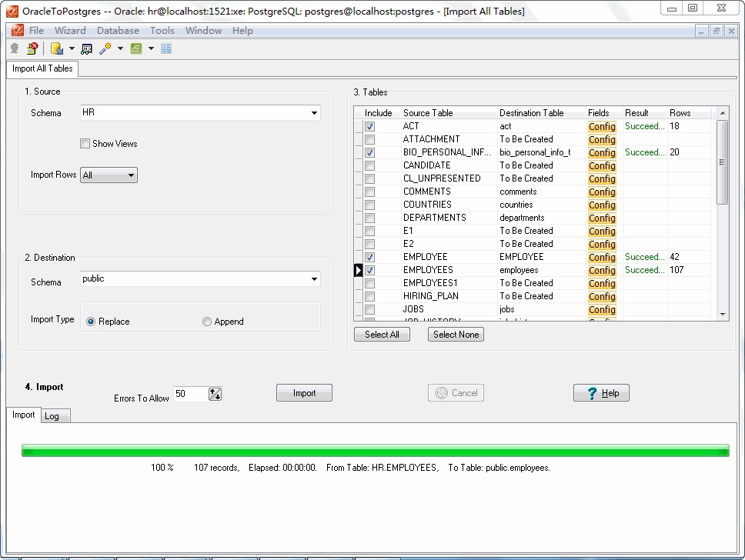The width and height of the screenshot is (745, 560).
Task: Open Config for the EMPLOYEES table
Action: [x=602, y=270]
